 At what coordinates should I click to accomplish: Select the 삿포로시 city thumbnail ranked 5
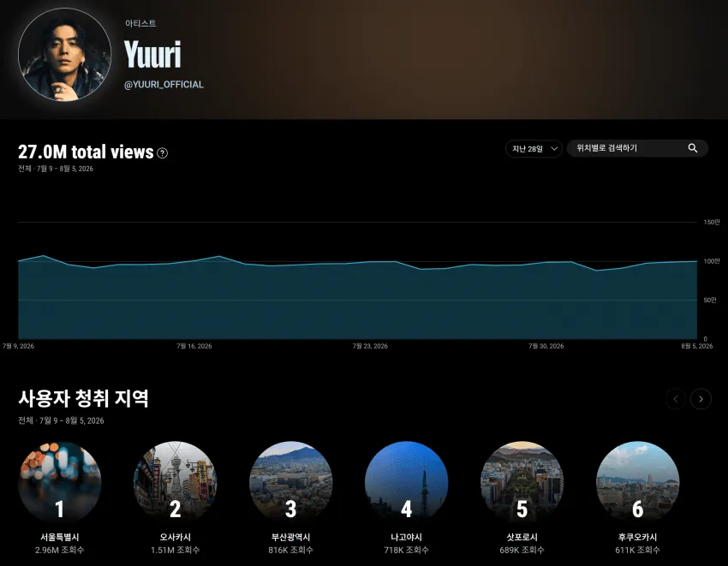[x=522, y=482]
